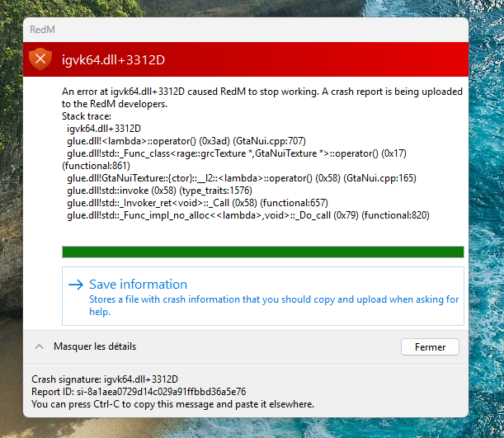
Task: Click Masquer les détails label
Action: [x=95, y=346]
